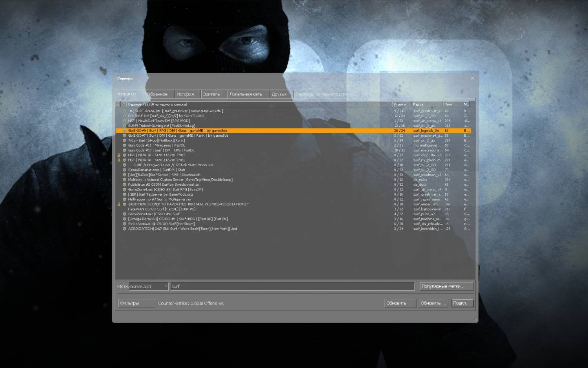Click lock icon beside ADD NEW SERVER TO FAVORITES row
Screen dimensions: 588x368
[119, 204]
